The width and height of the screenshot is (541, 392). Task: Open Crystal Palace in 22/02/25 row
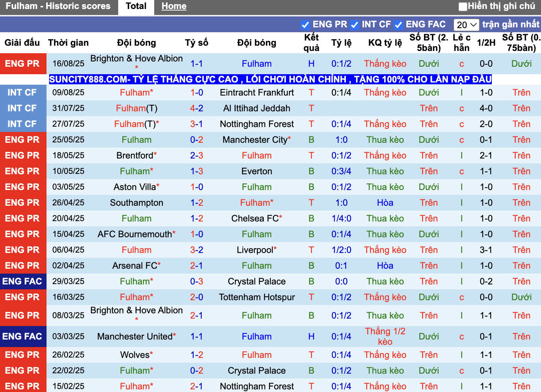point(257,371)
